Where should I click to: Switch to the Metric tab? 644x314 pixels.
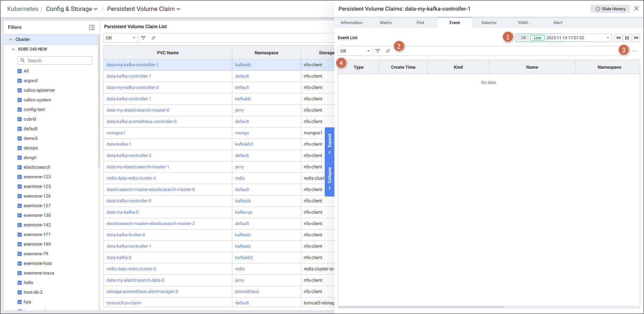tap(386, 23)
